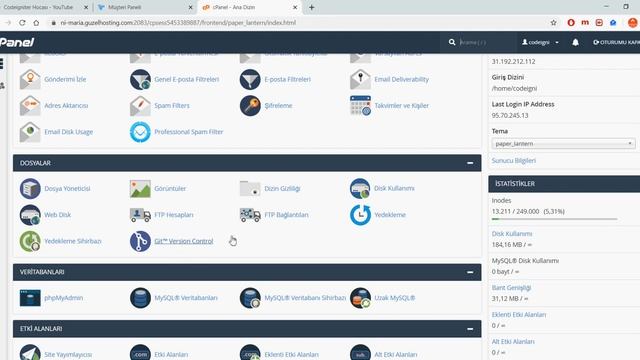Open the Genel E-posta Filtreleri icon
This screenshot has width=640, height=360.
140,79
